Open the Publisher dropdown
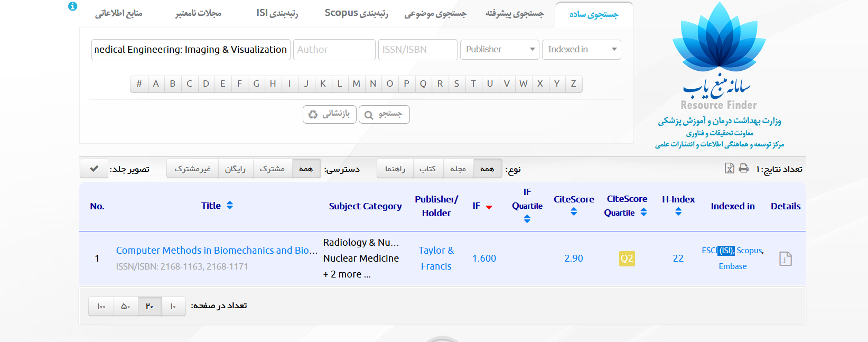Viewport: 868px width, 342px height. [x=499, y=50]
